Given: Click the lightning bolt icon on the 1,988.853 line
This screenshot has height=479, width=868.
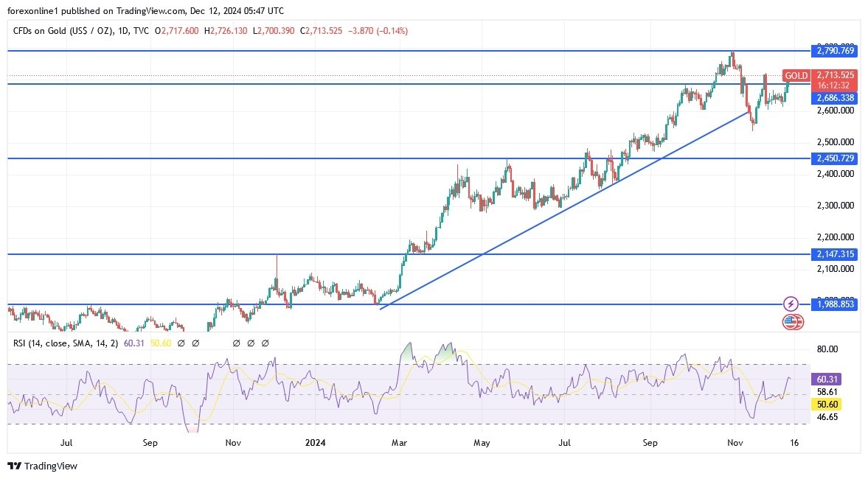Looking at the screenshot, I should click(x=791, y=304).
